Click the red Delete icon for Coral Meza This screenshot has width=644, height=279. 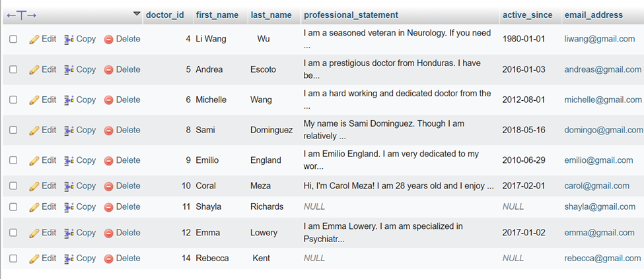(x=108, y=186)
